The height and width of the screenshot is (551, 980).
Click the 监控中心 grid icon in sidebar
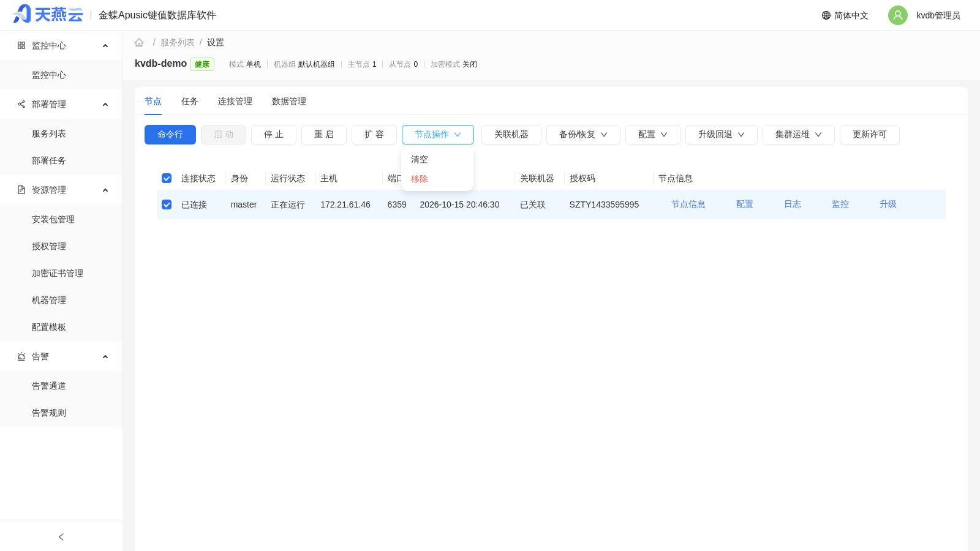[x=21, y=45]
